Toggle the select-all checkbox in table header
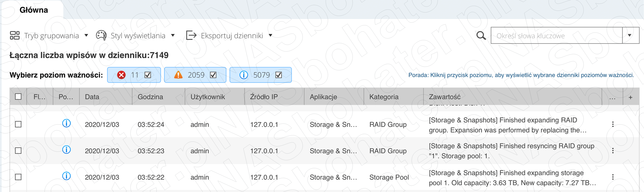Image resolution: width=644 pixels, height=192 pixels. [x=18, y=97]
